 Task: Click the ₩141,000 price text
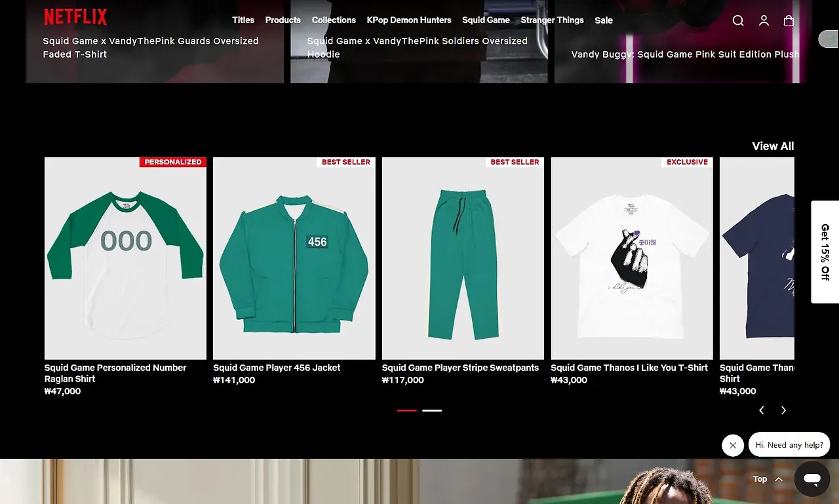(234, 380)
